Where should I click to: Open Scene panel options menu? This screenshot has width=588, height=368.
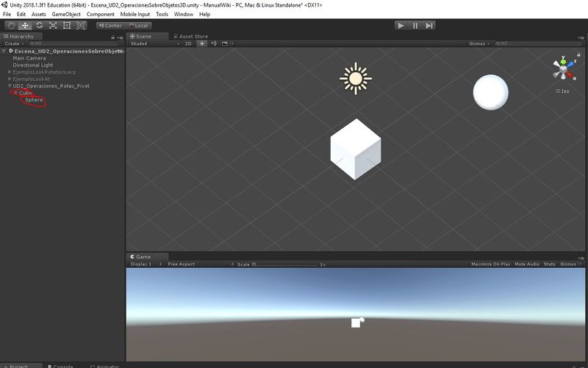pos(581,38)
